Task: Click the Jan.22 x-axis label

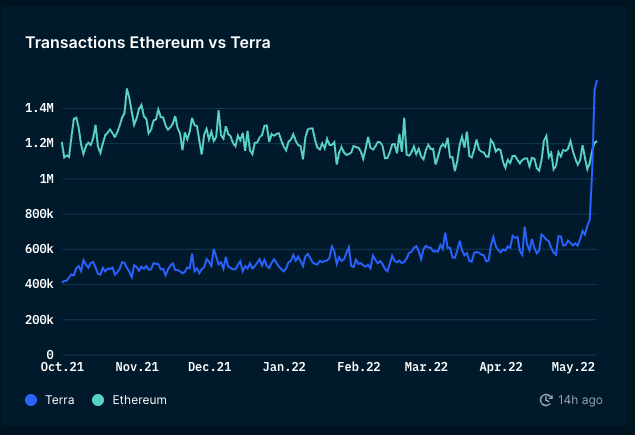Action: click(x=284, y=367)
